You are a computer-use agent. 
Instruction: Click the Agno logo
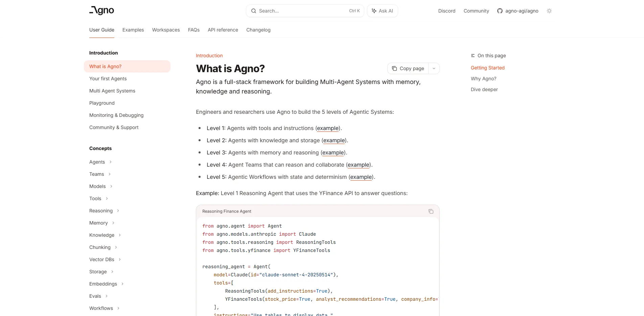pyautogui.click(x=101, y=10)
